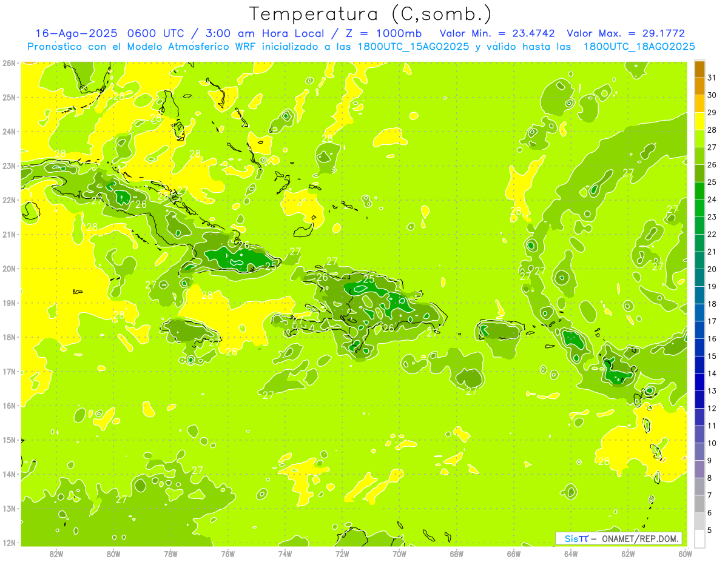The width and height of the screenshot is (728, 562).
Task: Click the 64W longitude axis label
Action: [571, 554]
